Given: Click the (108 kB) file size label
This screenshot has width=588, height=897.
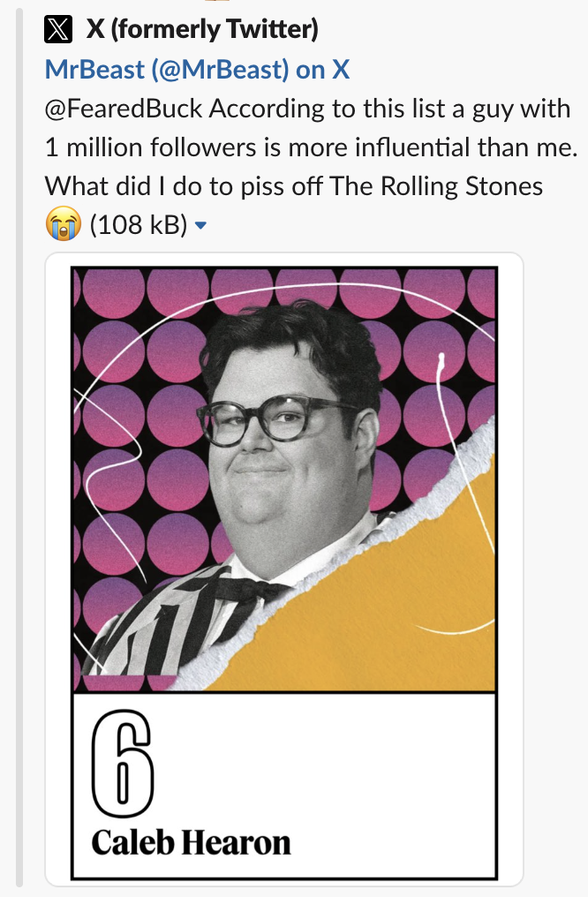Looking at the screenshot, I should click(x=139, y=225).
